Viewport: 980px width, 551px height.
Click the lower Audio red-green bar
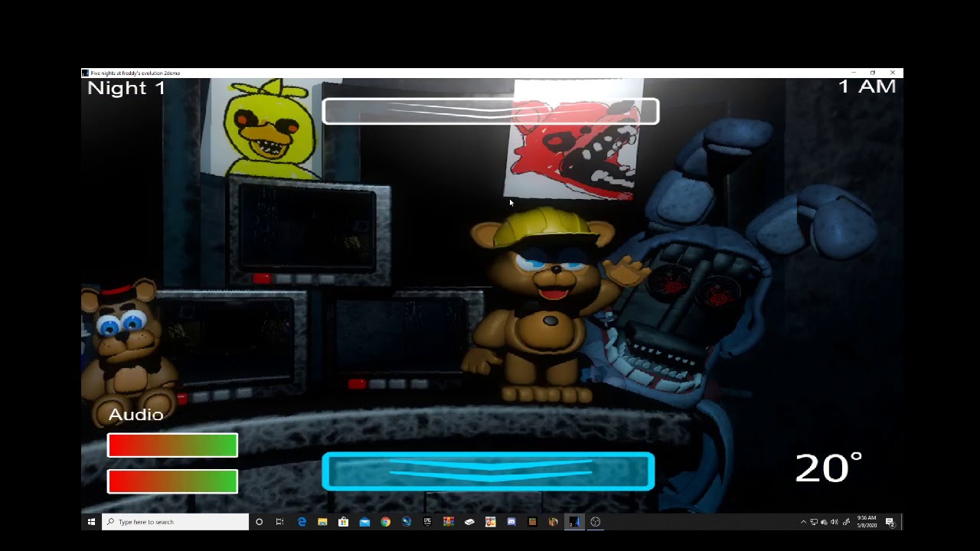[x=172, y=481]
